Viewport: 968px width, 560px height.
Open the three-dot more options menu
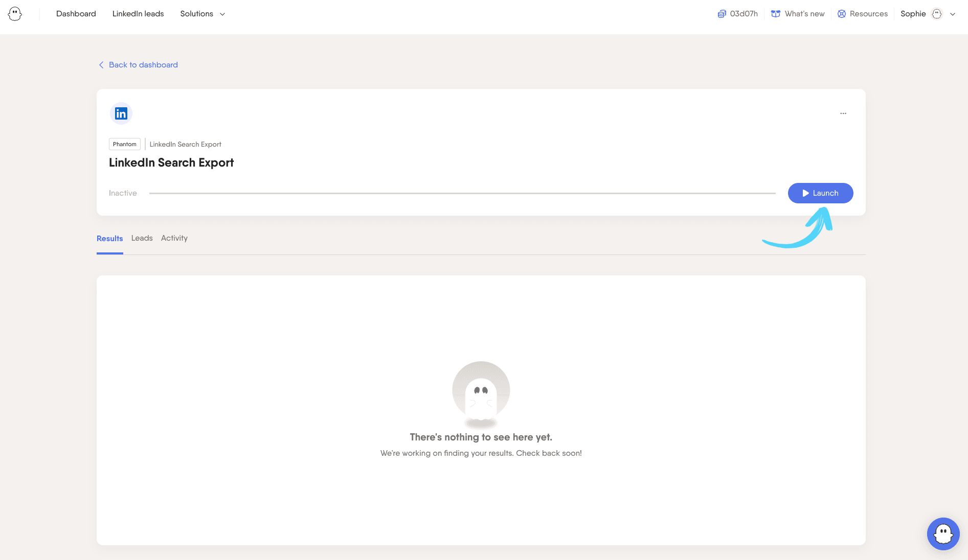tap(843, 113)
